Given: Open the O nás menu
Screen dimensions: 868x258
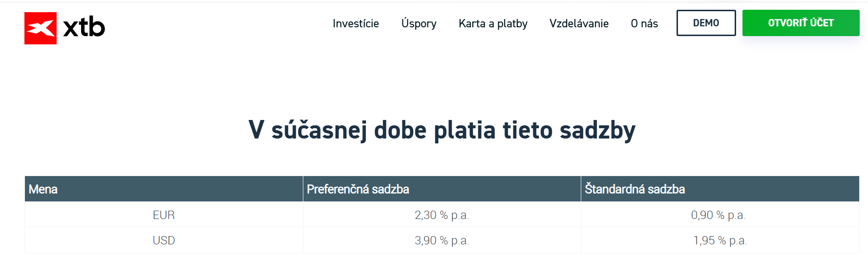Looking at the screenshot, I should (x=644, y=23).
